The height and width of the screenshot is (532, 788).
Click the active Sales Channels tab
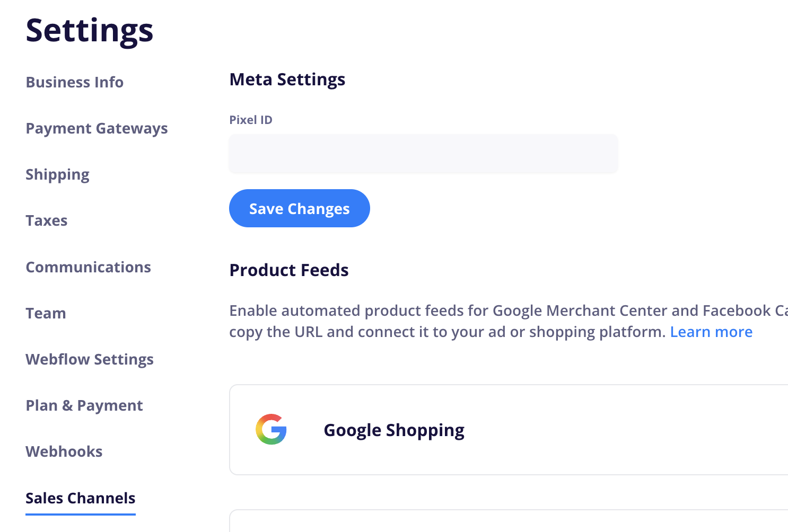pyautogui.click(x=81, y=498)
